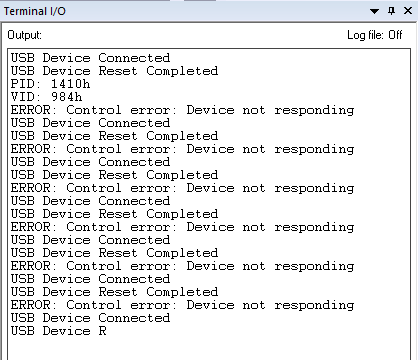This screenshot has height=360, width=420.
Task: Click the Terminal I/O title bar text
Action: [35, 11]
